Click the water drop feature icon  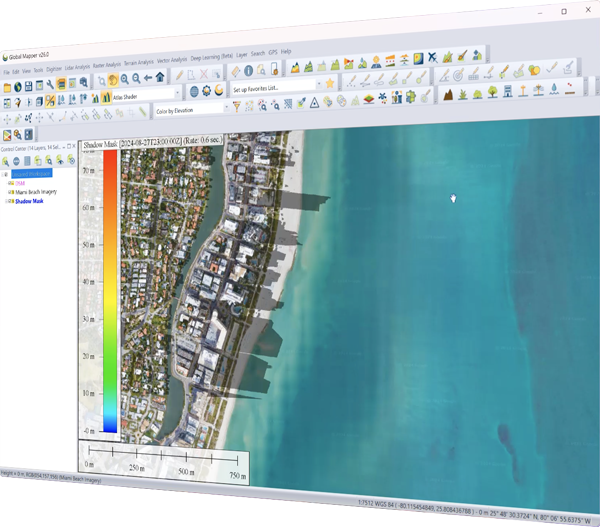coord(554,89)
